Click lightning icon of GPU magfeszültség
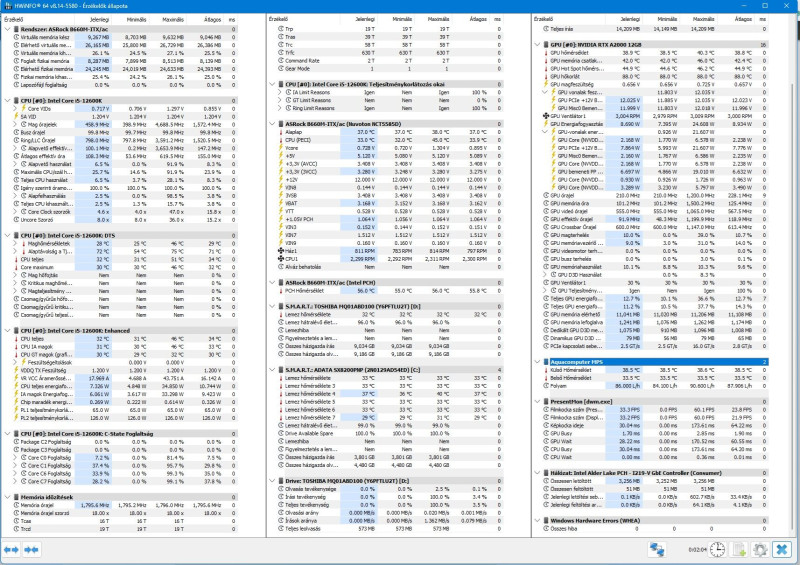The height and width of the screenshot is (565, 800). click(x=546, y=84)
